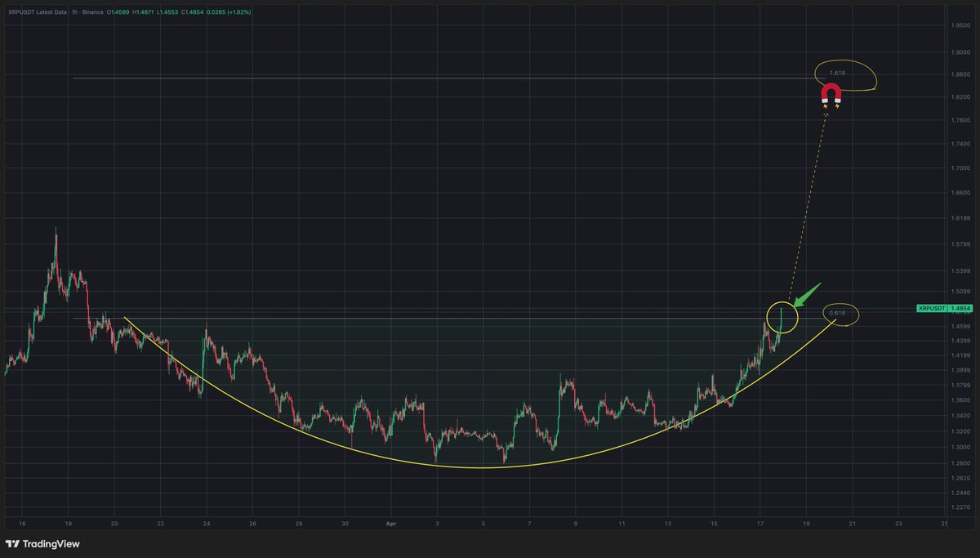This screenshot has width=980, height=558.
Task: Click the 1.2440 price scale label
Action: 960,493
